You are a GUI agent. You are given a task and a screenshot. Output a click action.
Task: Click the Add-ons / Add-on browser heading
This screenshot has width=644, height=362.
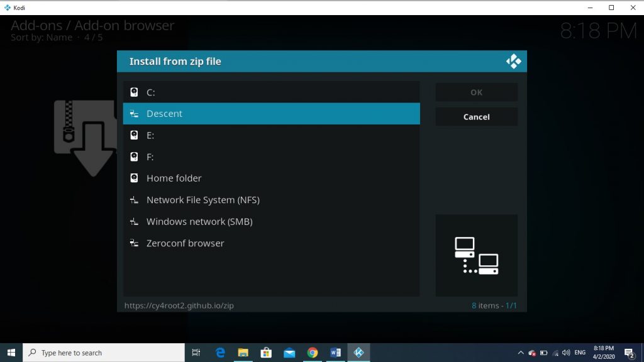tap(92, 25)
